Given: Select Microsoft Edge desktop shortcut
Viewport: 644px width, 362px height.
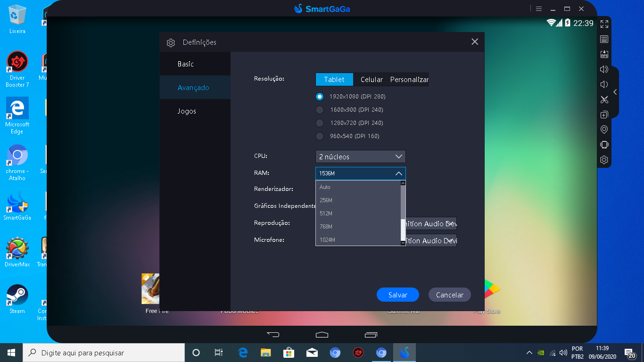Looking at the screenshot, I should [x=17, y=116].
